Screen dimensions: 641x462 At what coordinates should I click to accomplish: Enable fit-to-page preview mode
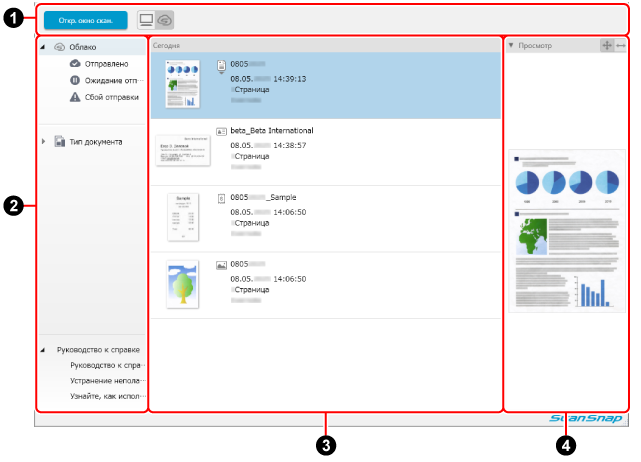[x=606, y=45]
